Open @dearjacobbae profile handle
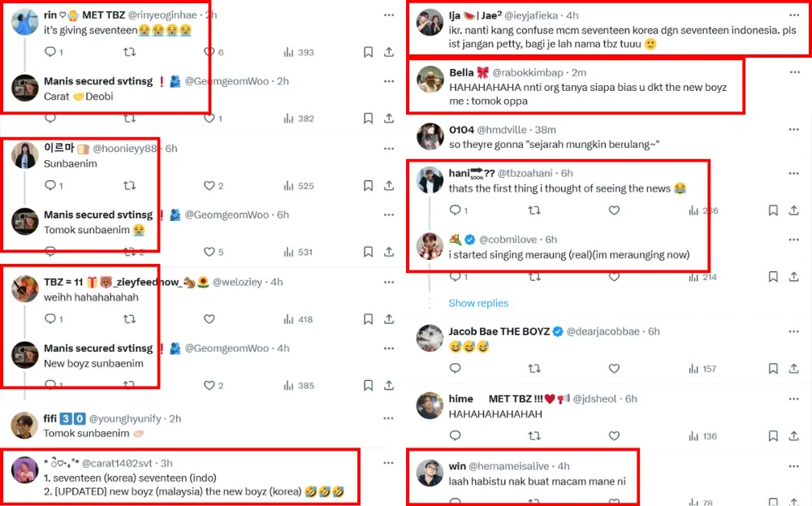 point(603,331)
